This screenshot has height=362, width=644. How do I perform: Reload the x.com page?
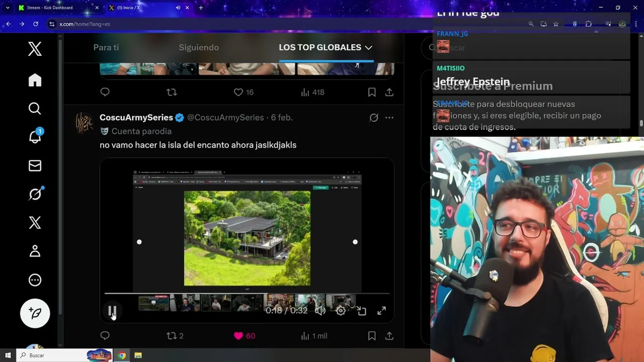[35, 24]
